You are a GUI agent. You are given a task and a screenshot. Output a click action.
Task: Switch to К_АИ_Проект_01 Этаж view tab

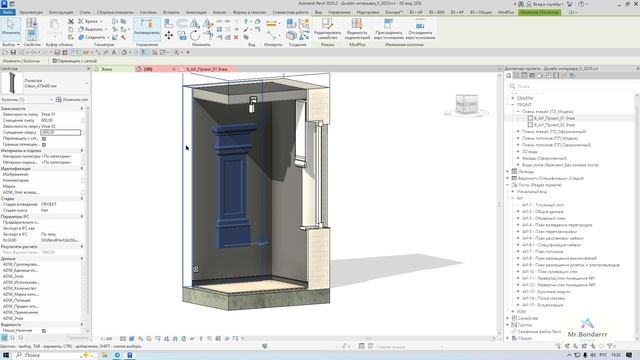tap(207, 69)
